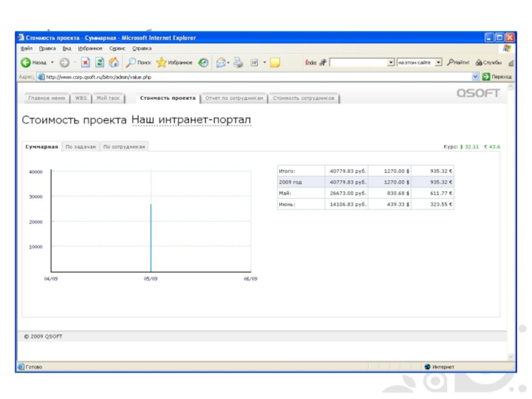Screen dimensions: 532x399
Task: Go to the browser Home page icon
Action: pyautogui.click(x=114, y=63)
